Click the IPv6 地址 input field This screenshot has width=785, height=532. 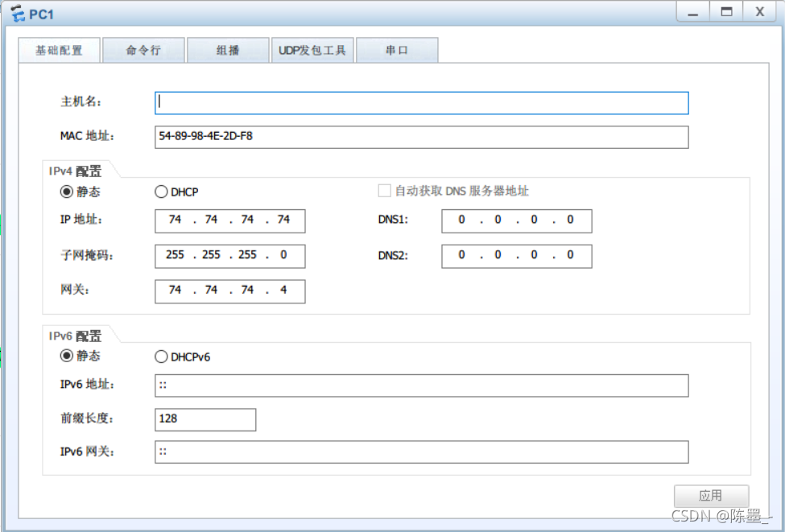(422, 386)
